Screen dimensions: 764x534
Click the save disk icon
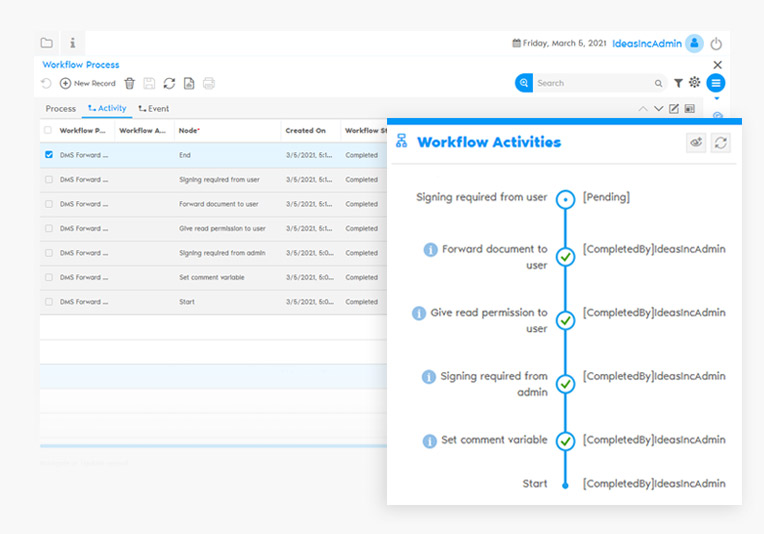149,83
